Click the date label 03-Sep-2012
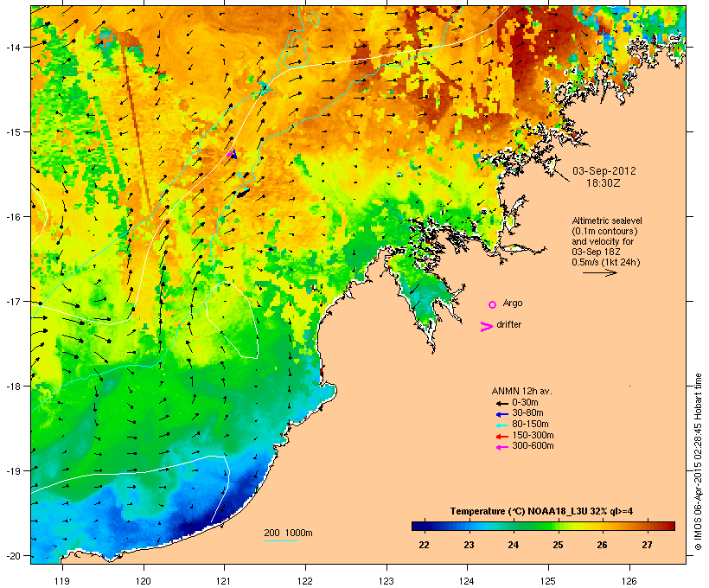 pyautogui.click(x=604, y=171)
